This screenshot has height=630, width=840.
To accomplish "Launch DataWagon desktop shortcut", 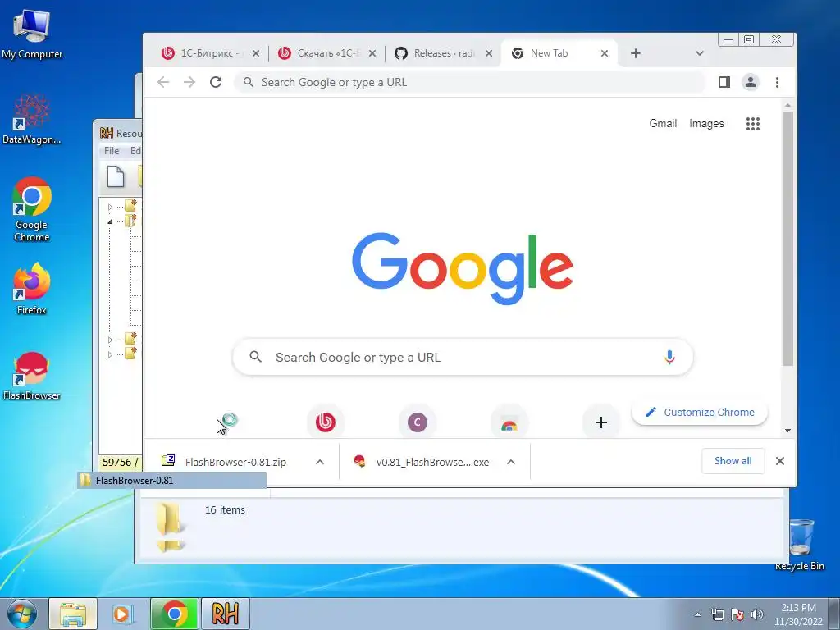I will [x=32, y=119].
